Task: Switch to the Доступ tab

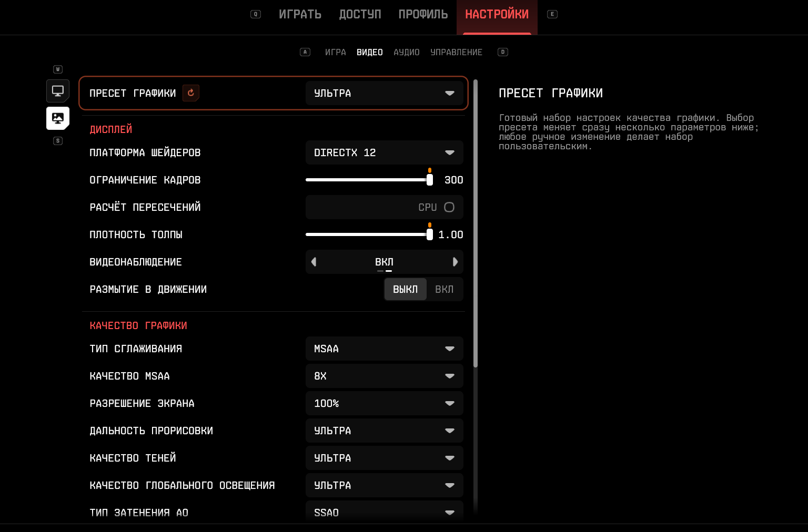Action: [x=360, y=14]
